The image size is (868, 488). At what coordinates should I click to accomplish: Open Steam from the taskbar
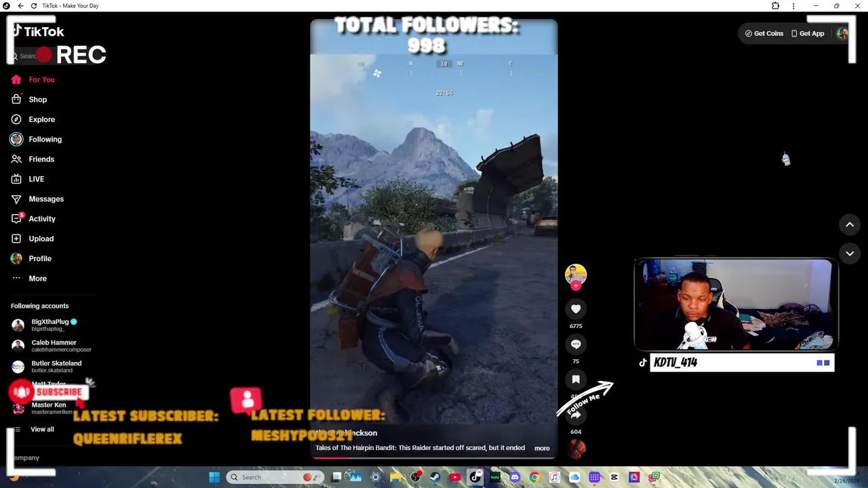pyautogui.click(x=435, y=477)
